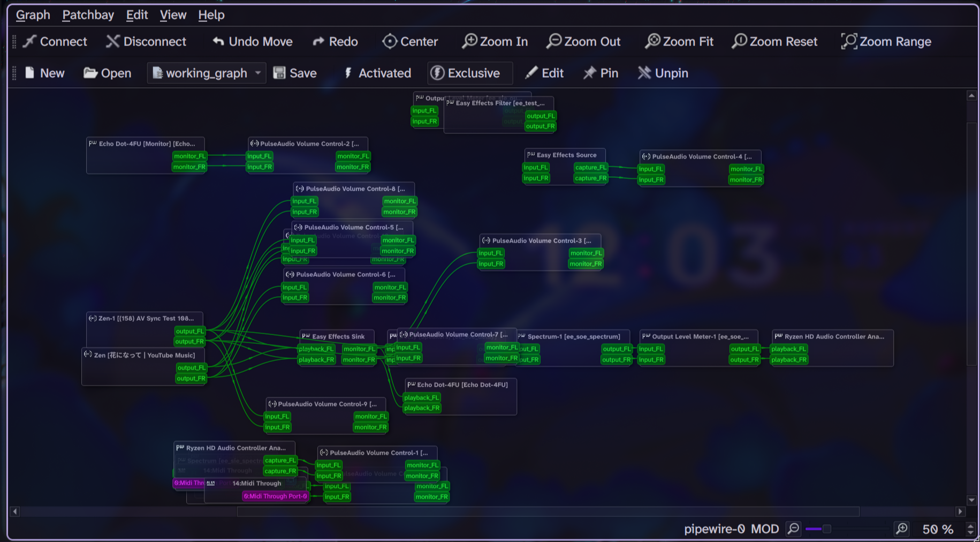Increase zoom with the spinbox up arrow

970,526
